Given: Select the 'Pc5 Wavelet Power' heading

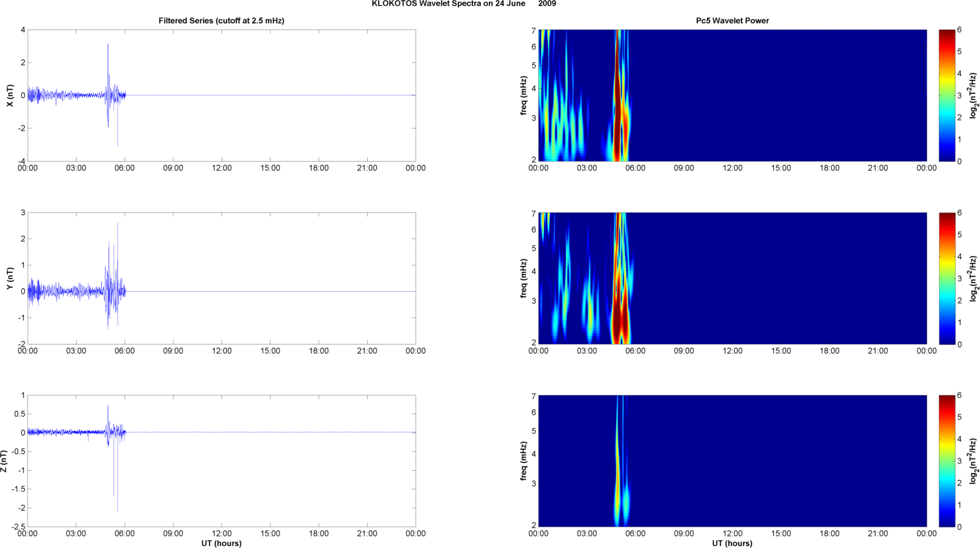Looking at the screenshot, I should [x=732, y=21].
